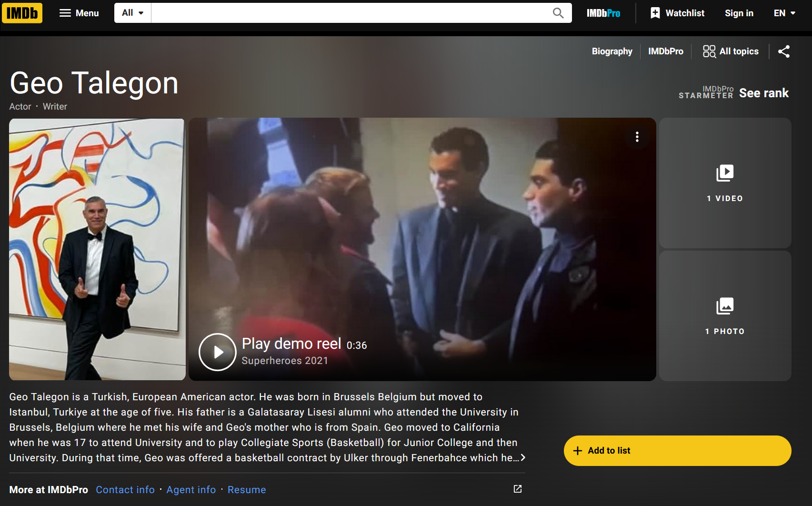Open the IMDbPro link in header
The width and height of the screenshot is (812, 506).
pos(603,13)
